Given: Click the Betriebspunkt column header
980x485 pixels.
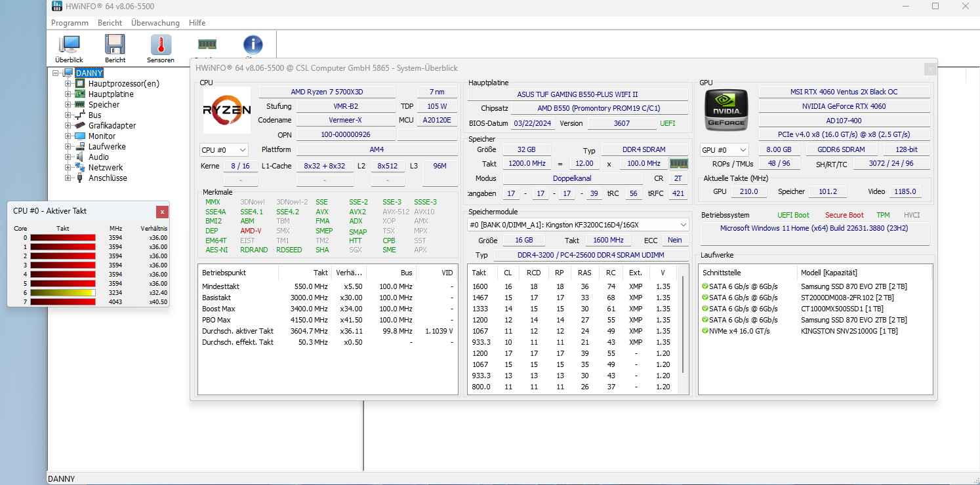Looking at the screenshot, I should (238, 273).
